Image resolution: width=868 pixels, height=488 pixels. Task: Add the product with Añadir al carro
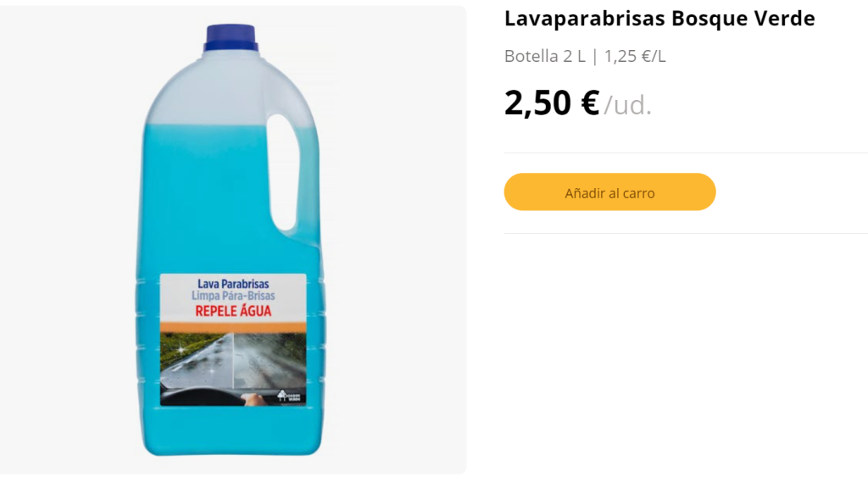coord(609,192)
